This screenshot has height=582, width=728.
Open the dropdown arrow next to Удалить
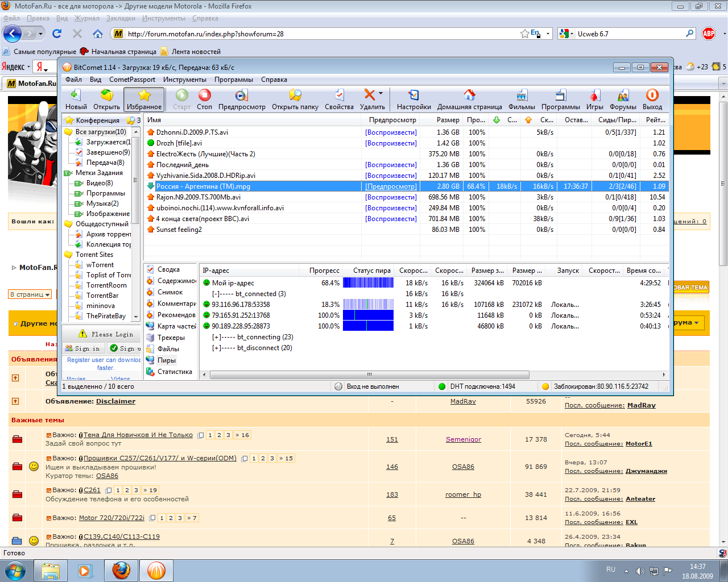(x=381, y=93)
